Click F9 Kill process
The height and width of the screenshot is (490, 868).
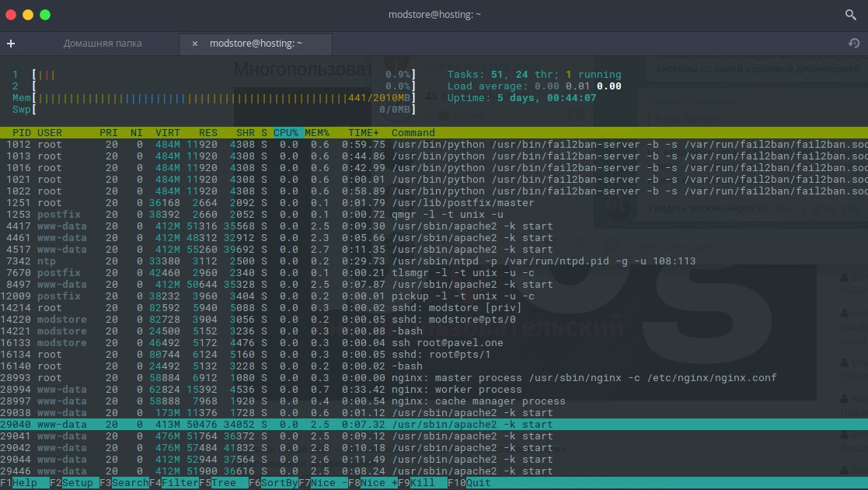pyautogui.click(x=423, y=483)
